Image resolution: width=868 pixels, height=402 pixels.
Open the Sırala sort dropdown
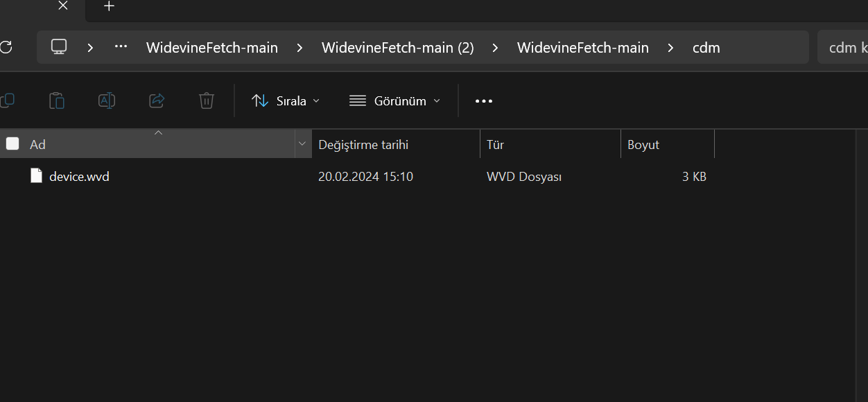285,101
